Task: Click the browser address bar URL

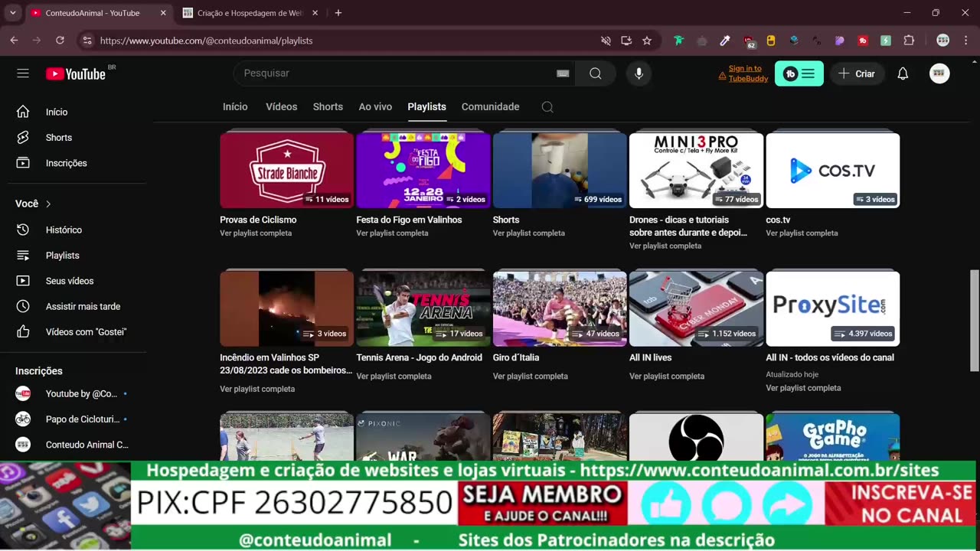Action: [206, 41]
